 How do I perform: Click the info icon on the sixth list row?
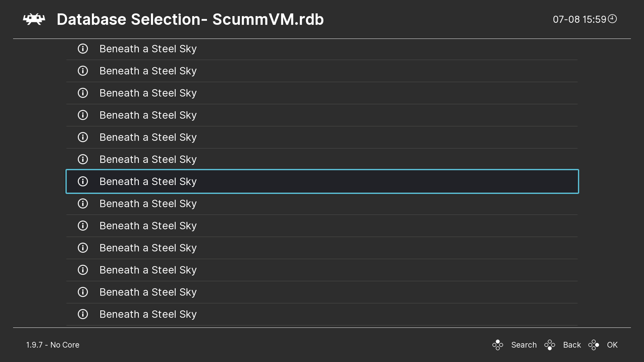(x=83, y=159)
